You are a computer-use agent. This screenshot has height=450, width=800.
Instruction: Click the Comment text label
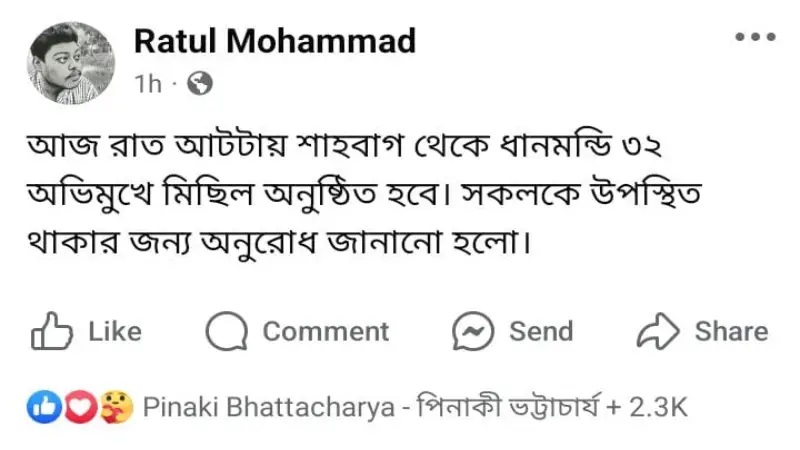point(326,332)
